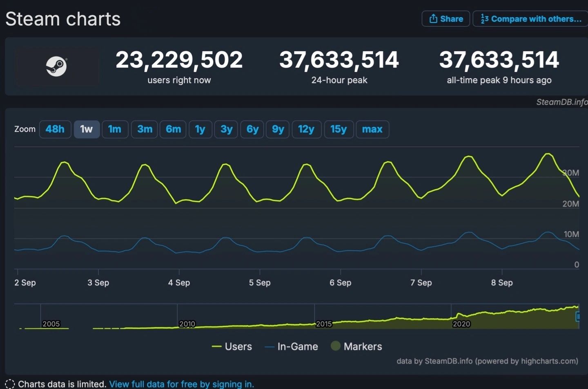The width and height of the screenshot is (588, 389).
Task: Click the 2020 marker on the mini timeline
Action: 461,323
